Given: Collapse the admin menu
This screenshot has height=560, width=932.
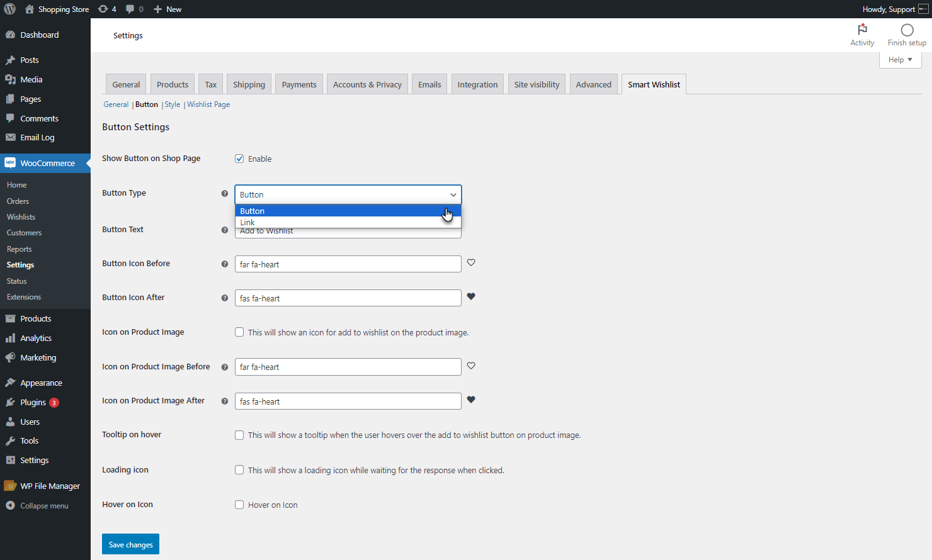Looking at the screenshot, I should click(x=37, y=505).
